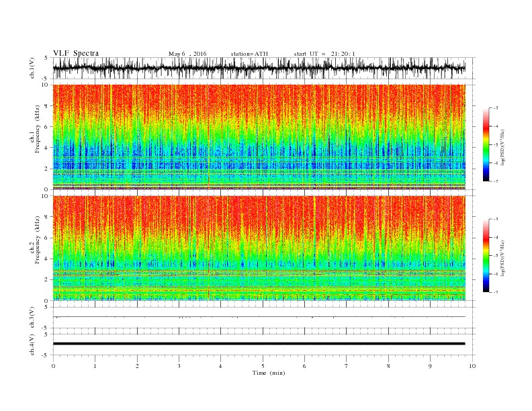Click the thick black ch.4 trace
The height and width of the screenshot is (411, 532).
259,344
